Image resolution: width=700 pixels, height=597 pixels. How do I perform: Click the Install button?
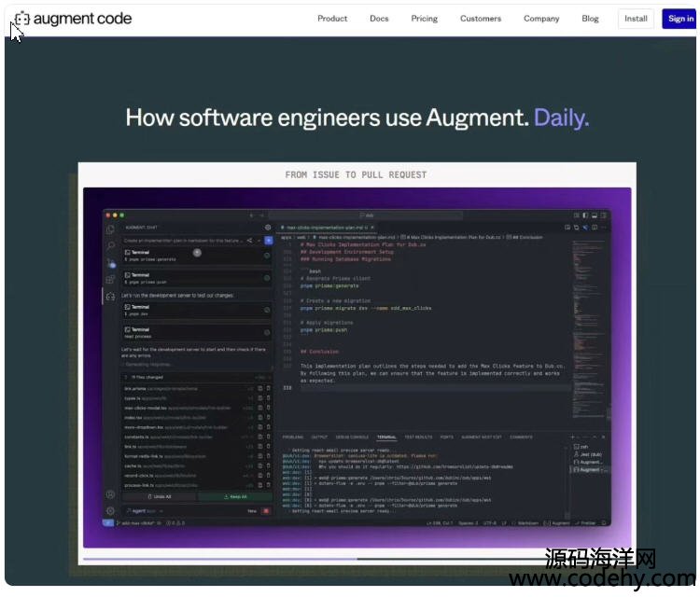pos(636,19)
